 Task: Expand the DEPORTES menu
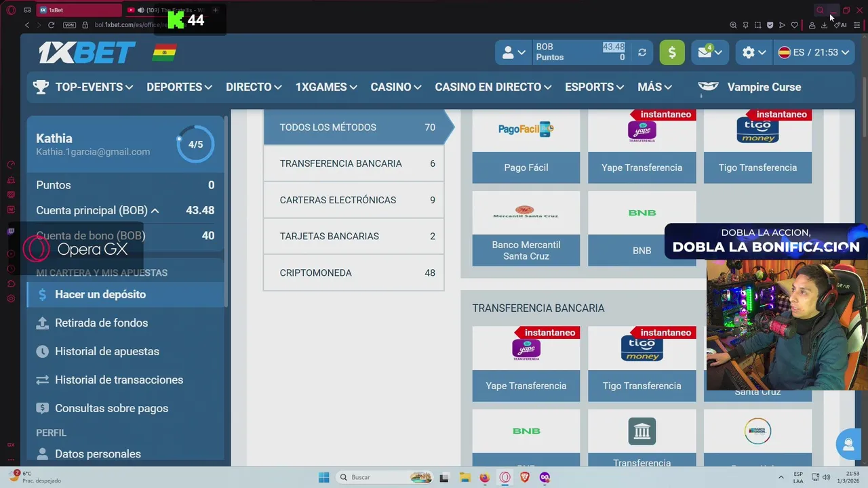(x=179, y=87)
